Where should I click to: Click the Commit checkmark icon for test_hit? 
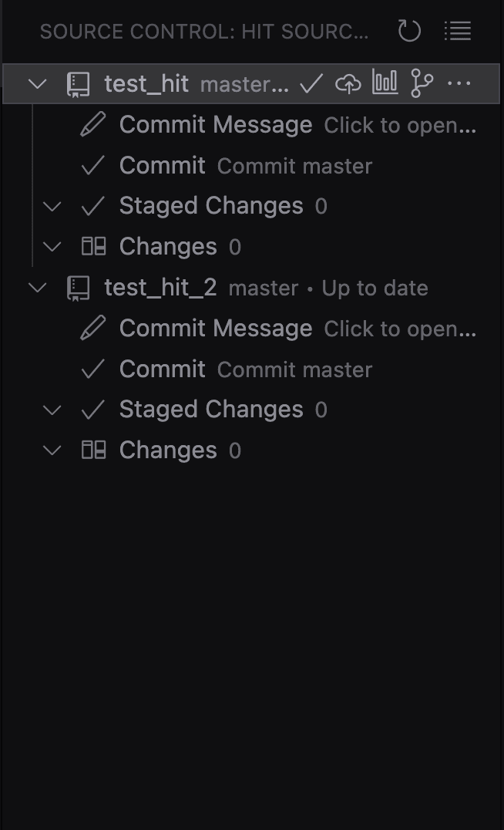(309, 83)
